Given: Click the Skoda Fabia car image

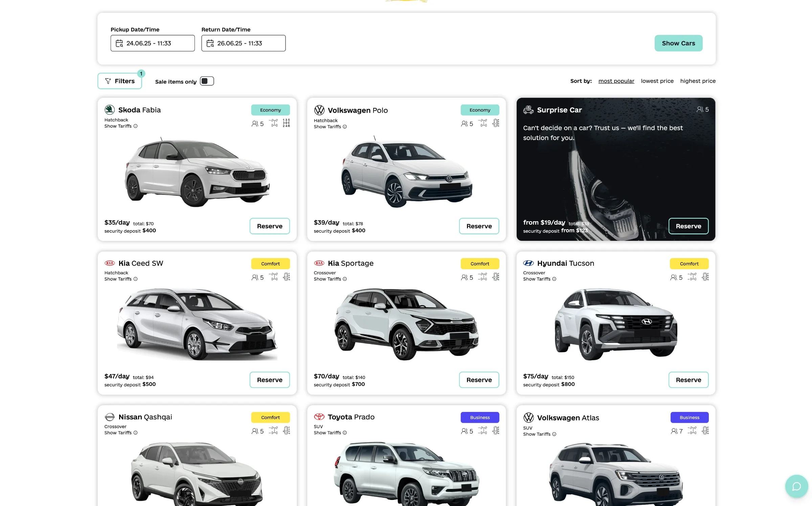Looking at the screenshot, I should point(197,172).
